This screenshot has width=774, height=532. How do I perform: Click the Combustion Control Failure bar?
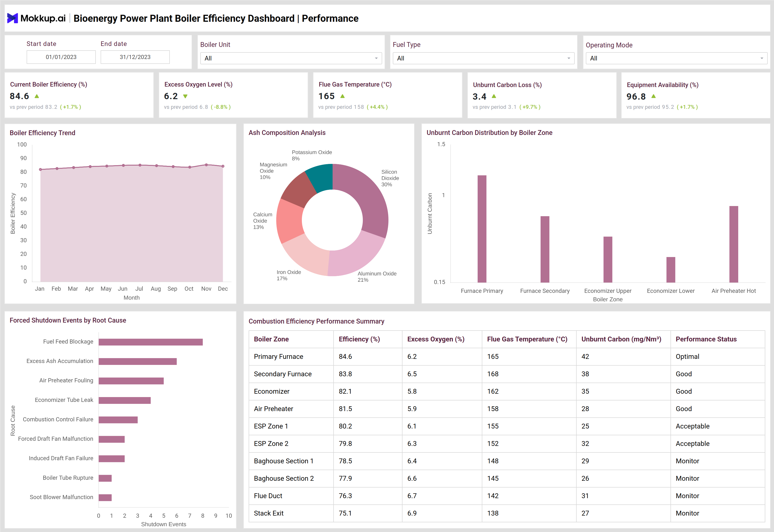(118, 420)
